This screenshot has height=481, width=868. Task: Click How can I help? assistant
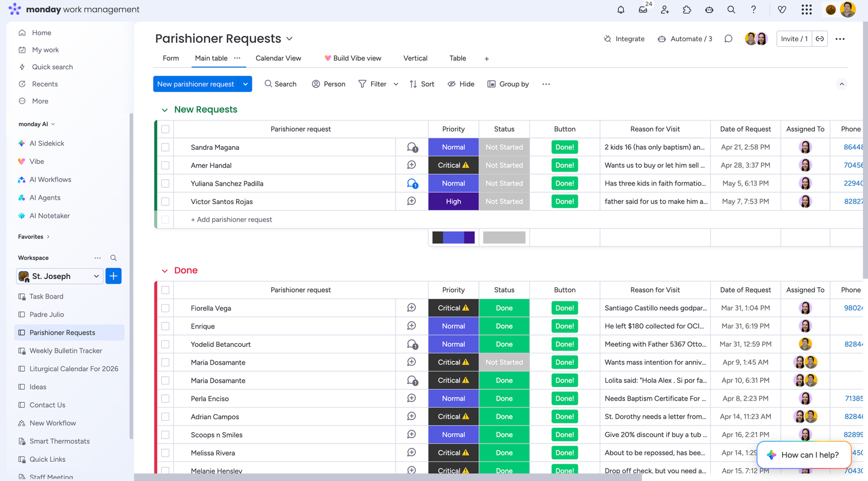[x=804, y=455]
